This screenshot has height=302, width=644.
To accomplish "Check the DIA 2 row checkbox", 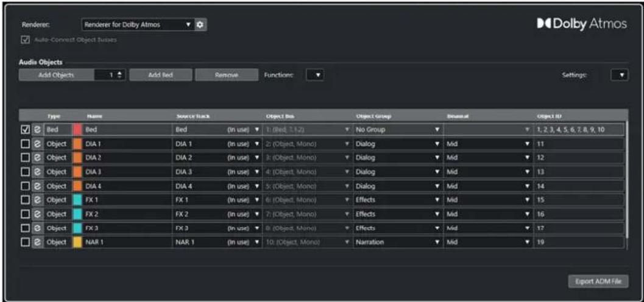I will 26,158.
